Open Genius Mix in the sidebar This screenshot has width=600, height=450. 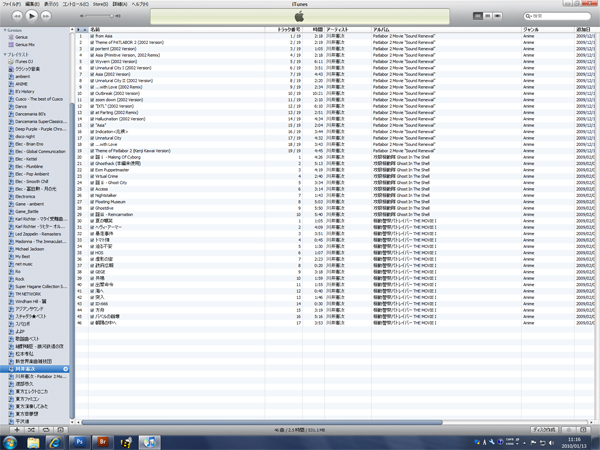25,45
